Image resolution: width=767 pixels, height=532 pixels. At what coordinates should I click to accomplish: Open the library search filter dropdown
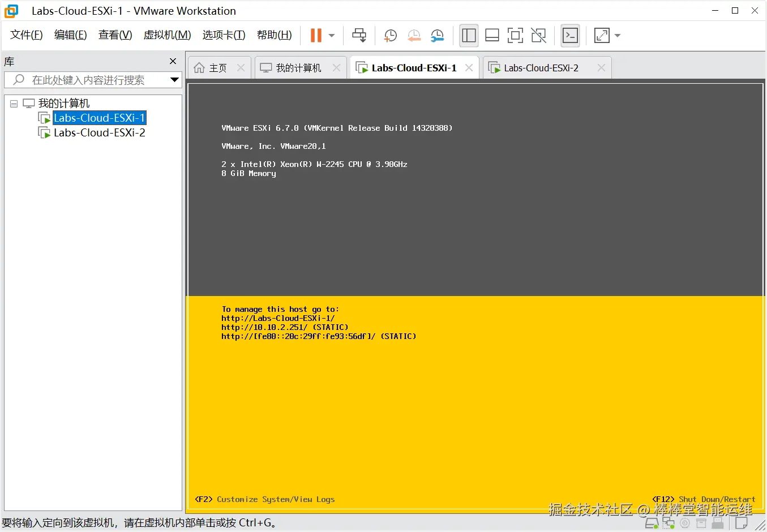(174, 80)
